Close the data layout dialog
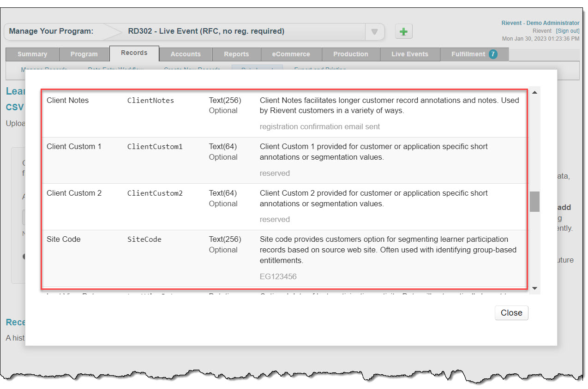588x389 pixels. point(511,312)
